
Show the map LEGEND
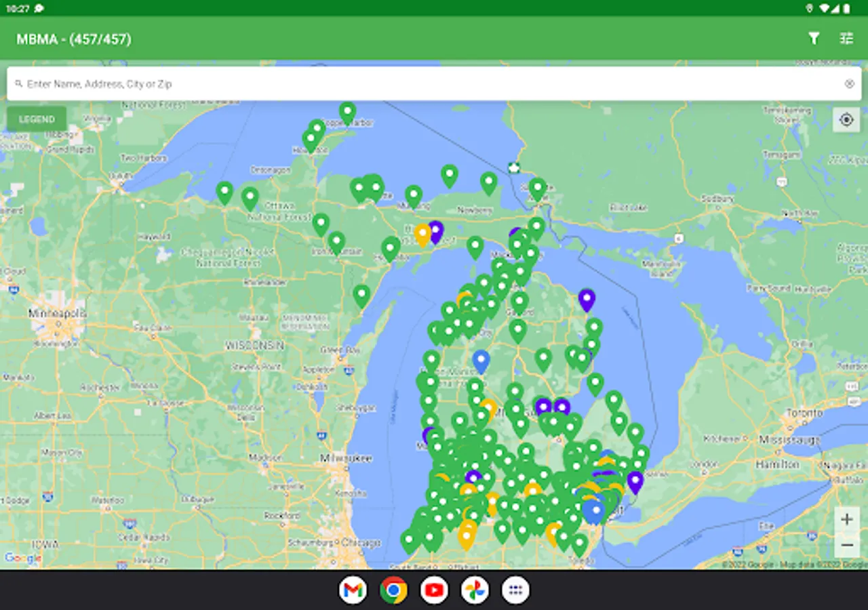37,119
